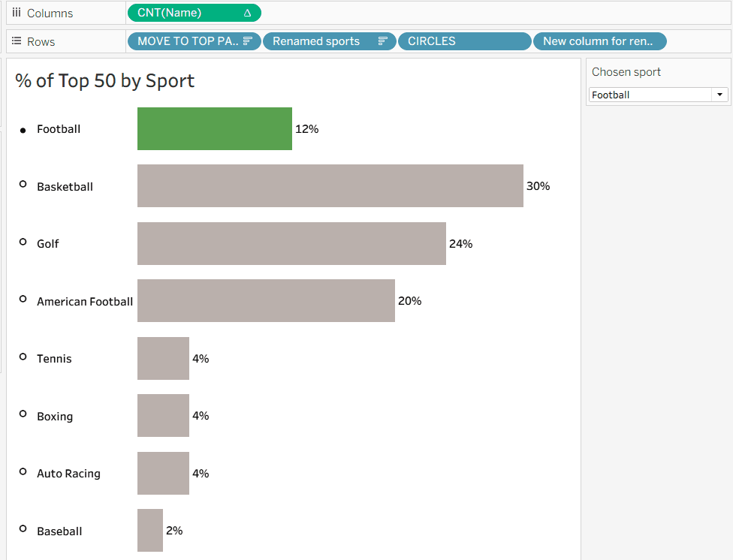The width and height of the screenshot is (733, 560).
Task: Click the CIRCLES pill on Rows
Action: click(x=464, y=41)
